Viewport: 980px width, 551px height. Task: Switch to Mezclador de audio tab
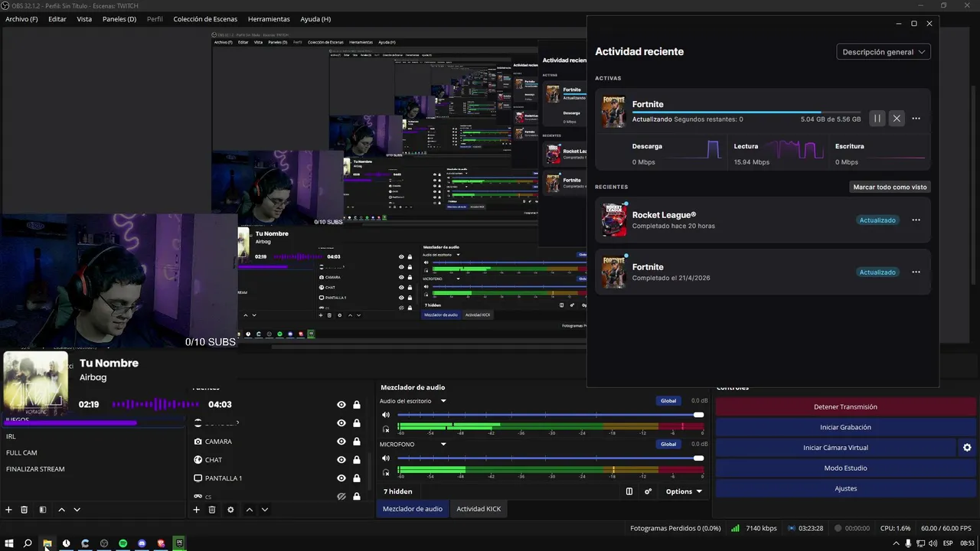(x=413, y=509)
